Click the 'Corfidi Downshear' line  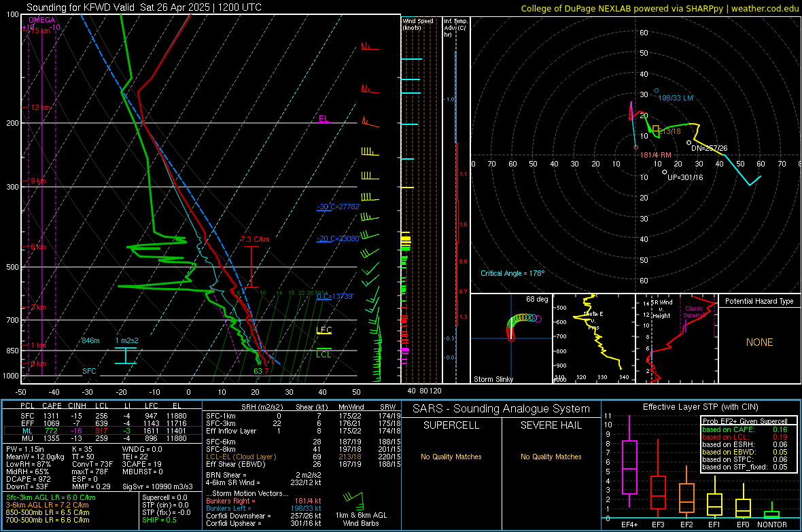click(264, 516)
